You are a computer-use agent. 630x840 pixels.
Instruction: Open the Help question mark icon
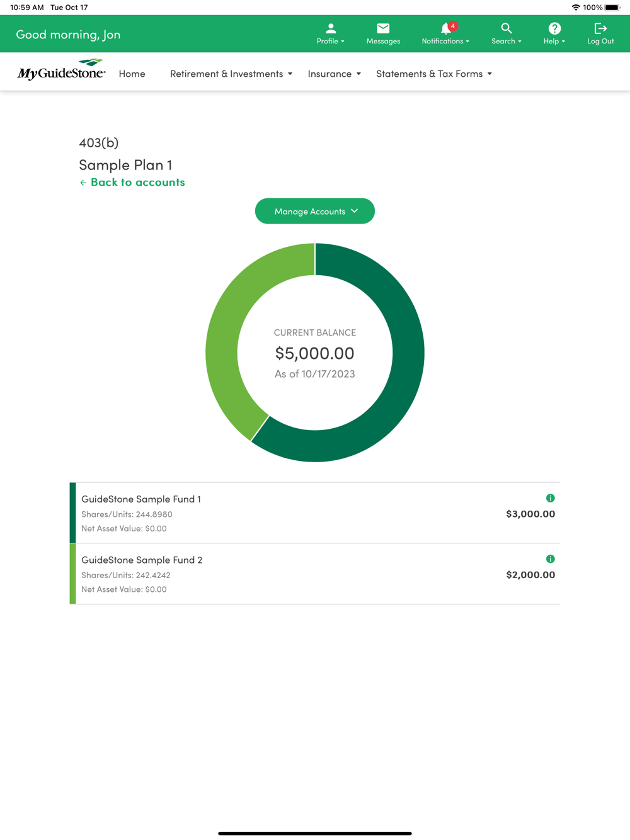(x=554, y=28)
